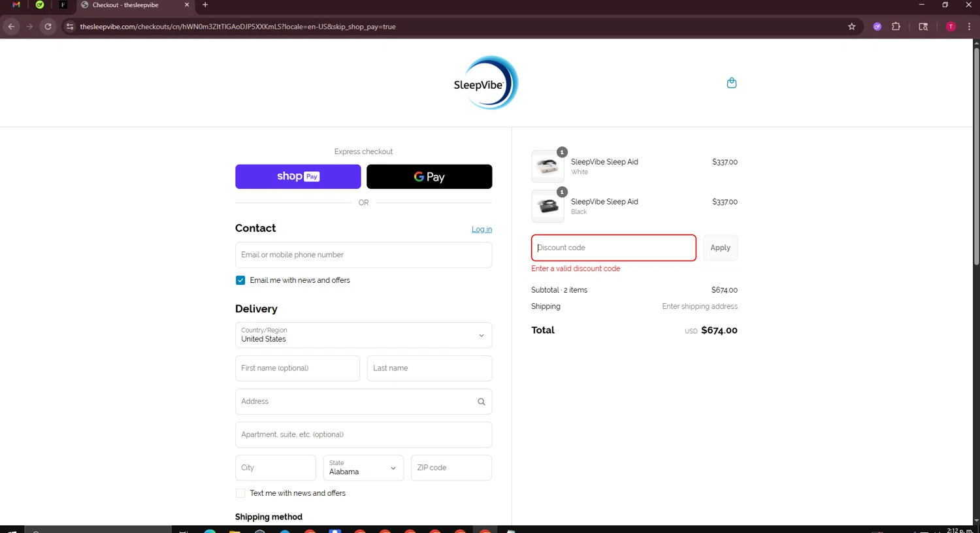The width and height of the screenshot is (980, 533).
Task: Open the green circular pinned tab
Action: pos(40,5)
